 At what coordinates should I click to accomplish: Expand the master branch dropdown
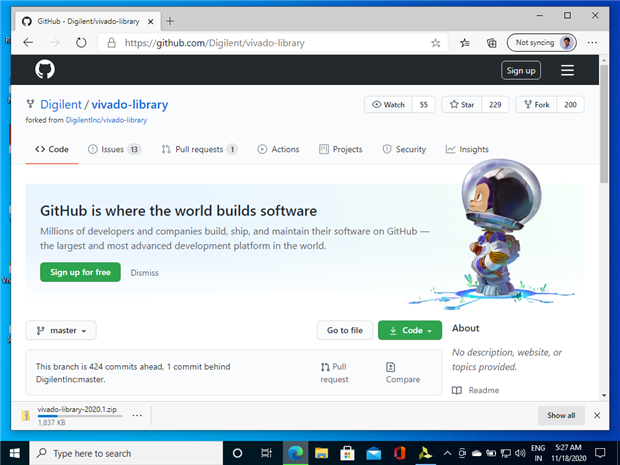tap(61, 330)
